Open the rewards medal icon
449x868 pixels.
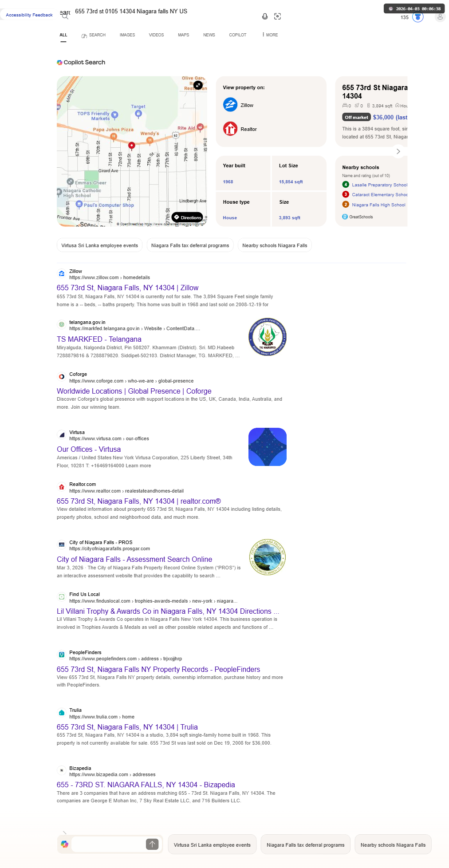[x=418, y=17]
